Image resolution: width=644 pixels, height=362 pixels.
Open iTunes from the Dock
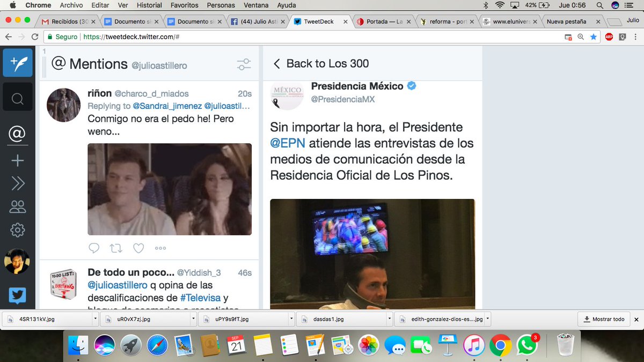[474, 345]
